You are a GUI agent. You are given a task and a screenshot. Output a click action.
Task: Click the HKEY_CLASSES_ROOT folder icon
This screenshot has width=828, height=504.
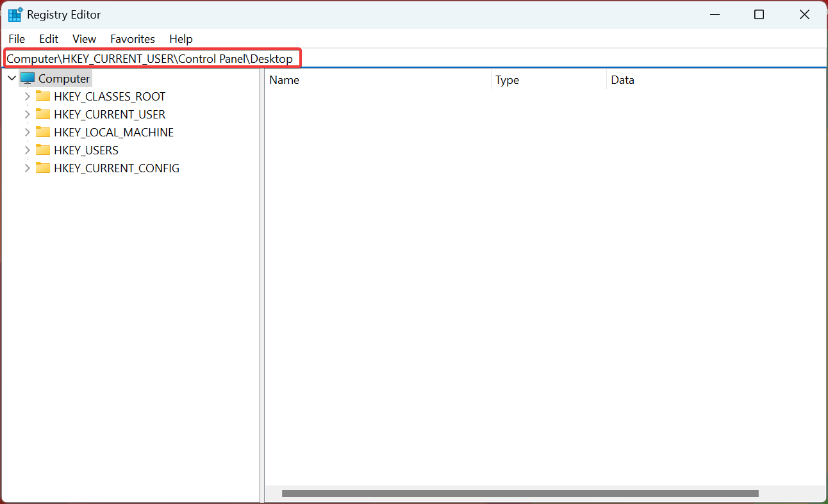(43, 96)
